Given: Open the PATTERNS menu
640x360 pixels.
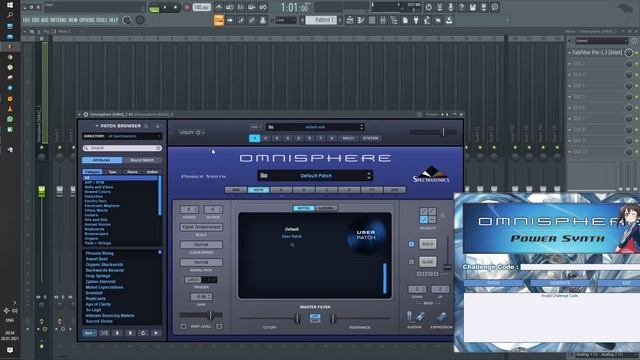Looking at the screenshot, I should point(58,20).
